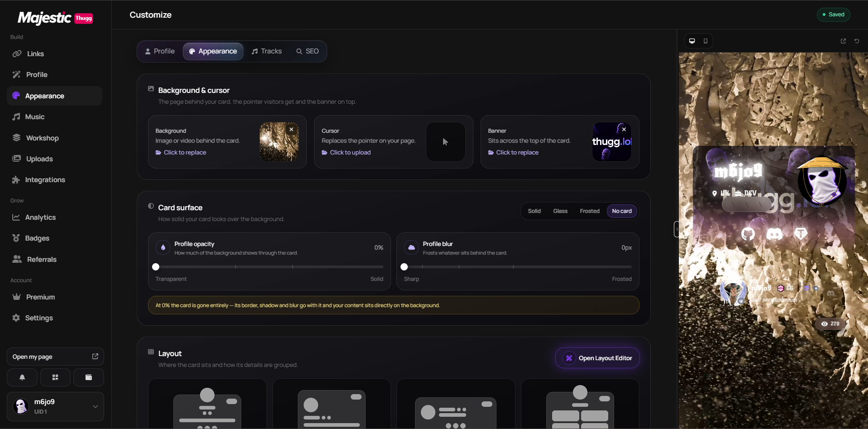This screenshot has width=868, height=429.
Task: Open preview in new tab icon
Action: click(x=843, y=41)
